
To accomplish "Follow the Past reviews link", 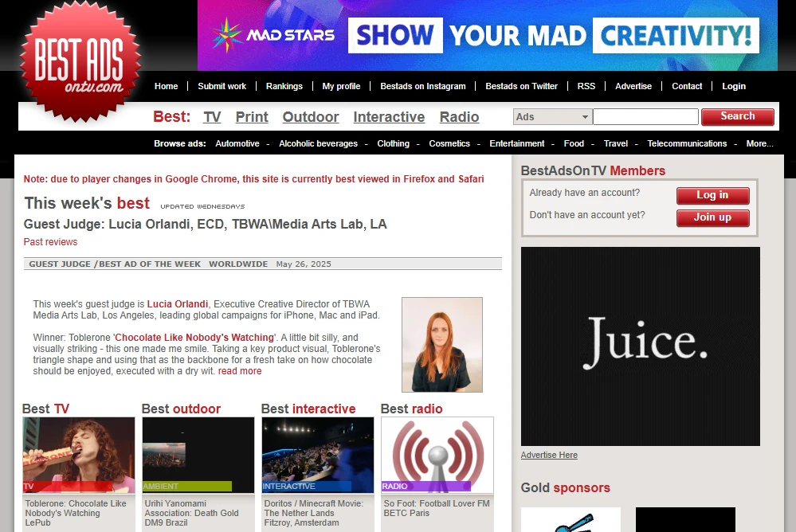I will [50, 241].
